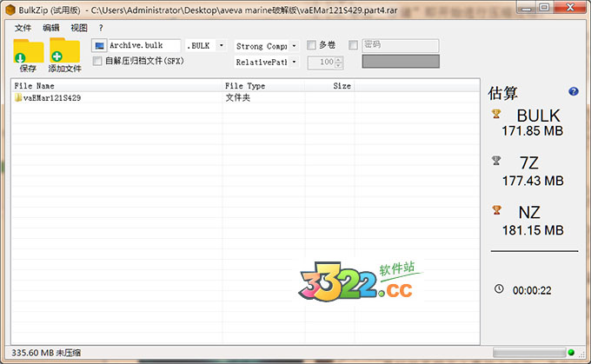This screenshot has width=591, height=364.
Task: Click the File Type column header
Action: coord(263,86)
